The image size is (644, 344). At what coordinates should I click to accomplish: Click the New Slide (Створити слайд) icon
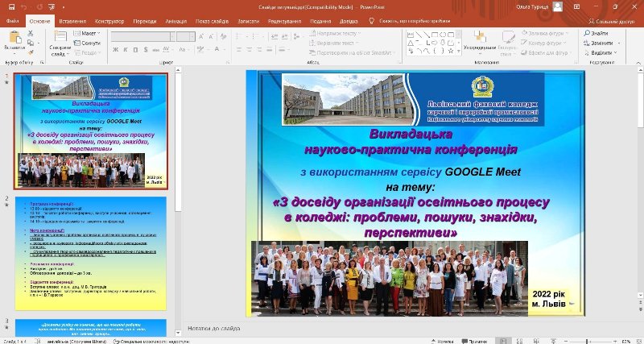point(60,38)
